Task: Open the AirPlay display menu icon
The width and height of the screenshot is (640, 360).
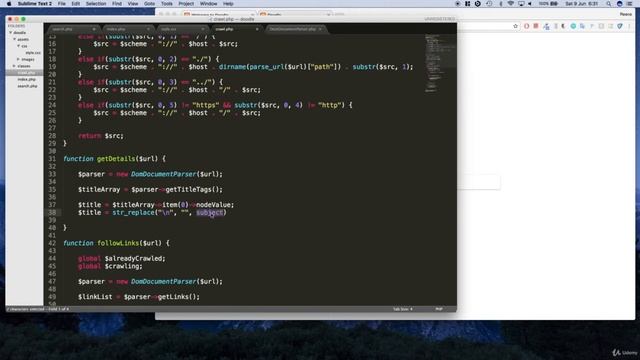Action: (521, 4)
